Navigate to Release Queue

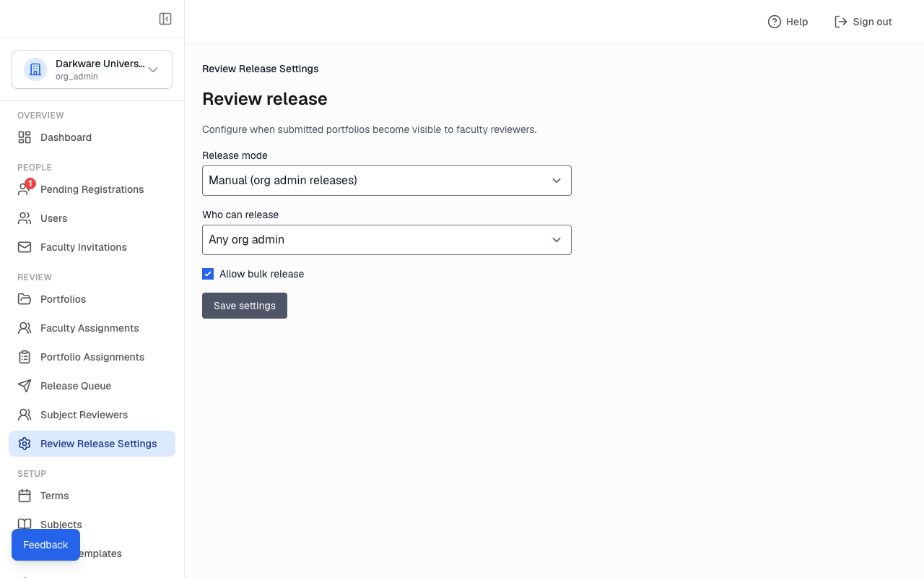pos(92,386)
